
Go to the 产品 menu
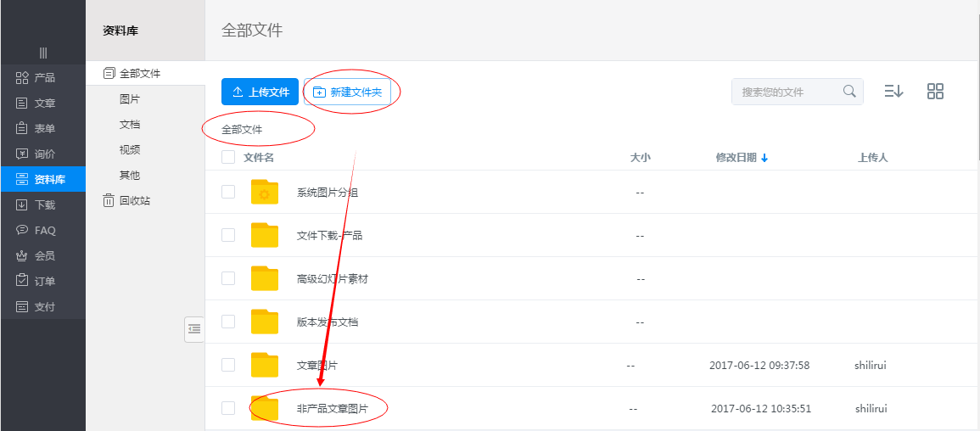pos(44,78)
